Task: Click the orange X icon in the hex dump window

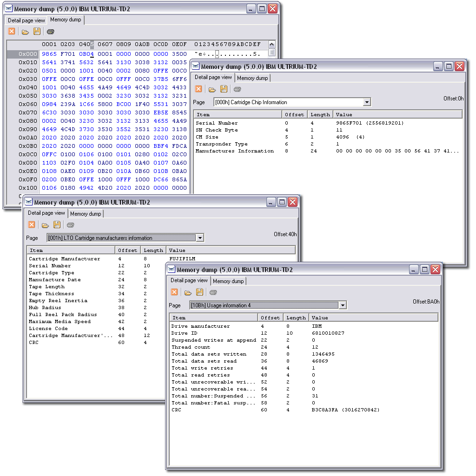Action: point(12,32)
